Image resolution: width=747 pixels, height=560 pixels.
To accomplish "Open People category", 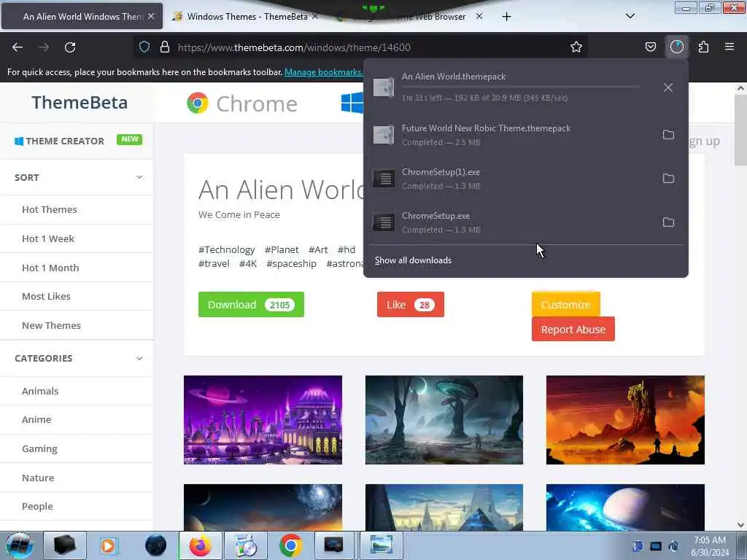I will pyautogui.click(x=37, y=506).
